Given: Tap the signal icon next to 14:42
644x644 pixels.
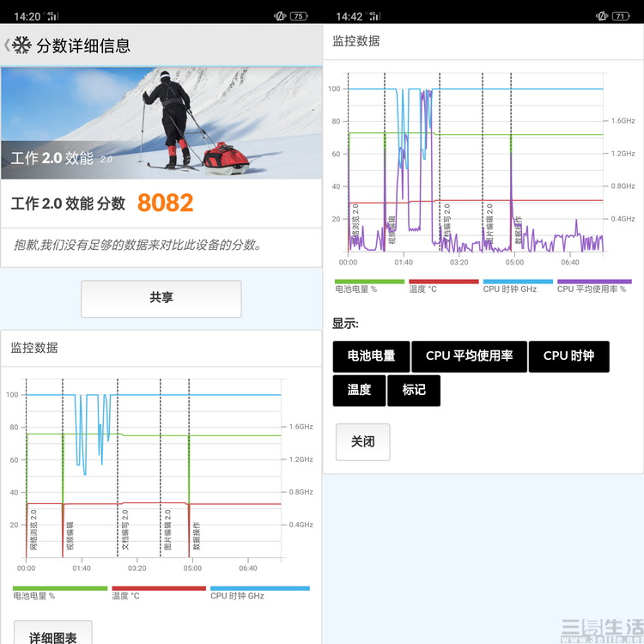Looking at the screenshot, I should pyautogui.click(x=375, y=15).
